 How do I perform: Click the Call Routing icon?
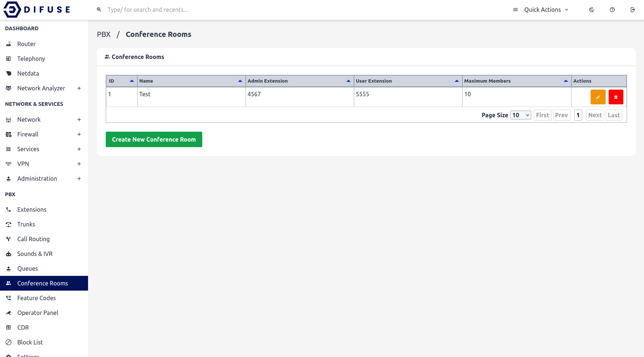coord(8,239)
